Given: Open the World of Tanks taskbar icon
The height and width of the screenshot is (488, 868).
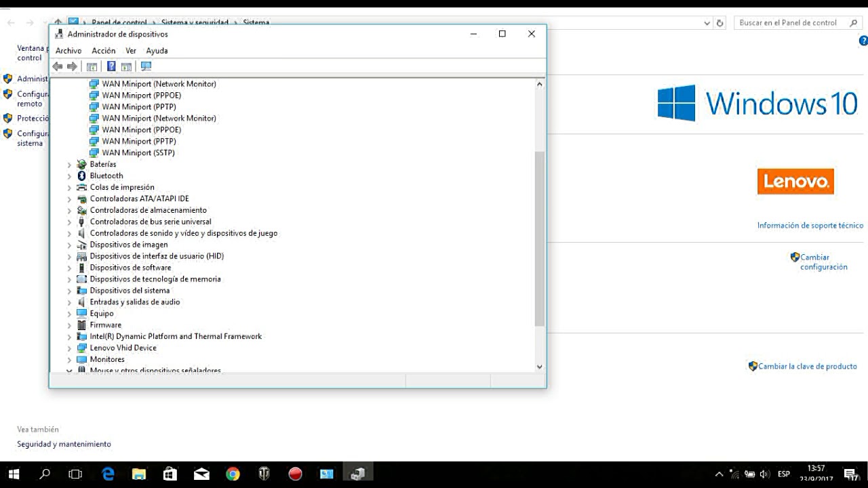Looking at the screenshot, I should (264, 474).
